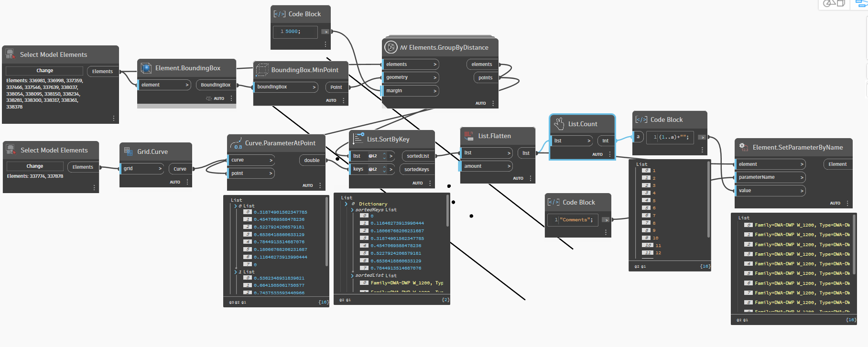
Task: Click the scrollbar in the SortByKey Dictionary preview
Action: (448, 211)
